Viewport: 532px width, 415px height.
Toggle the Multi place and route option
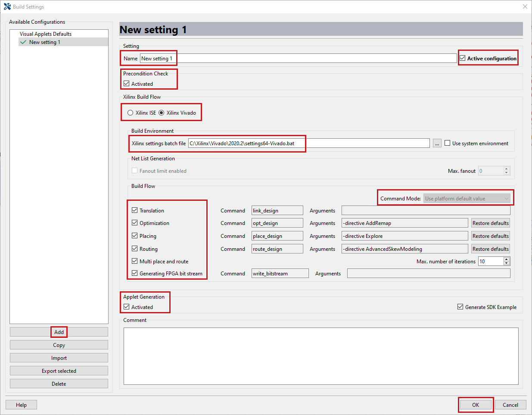(135, 261)
